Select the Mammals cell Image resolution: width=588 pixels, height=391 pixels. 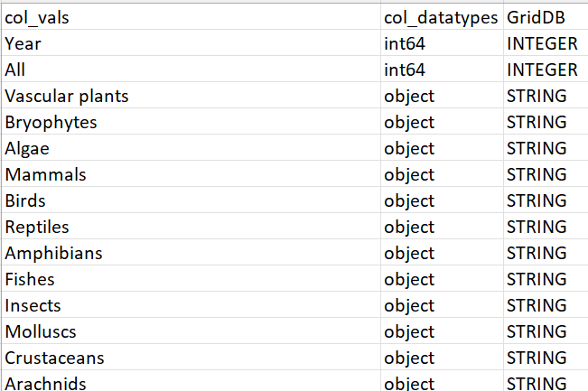pos(46,174)
